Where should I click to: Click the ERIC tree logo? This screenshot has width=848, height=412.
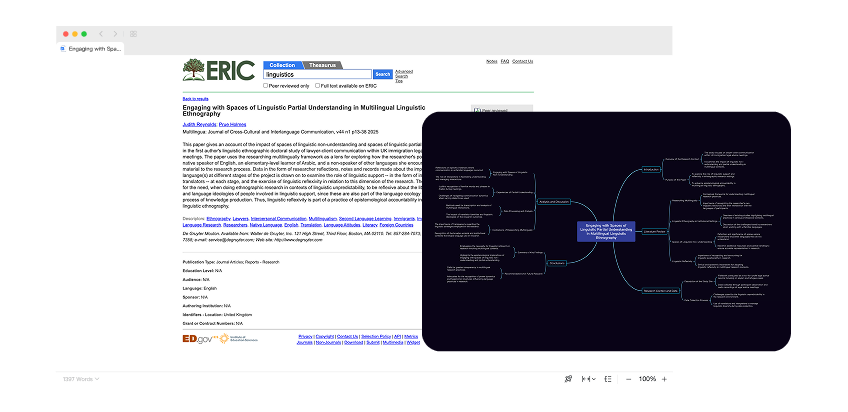[194, 70]
